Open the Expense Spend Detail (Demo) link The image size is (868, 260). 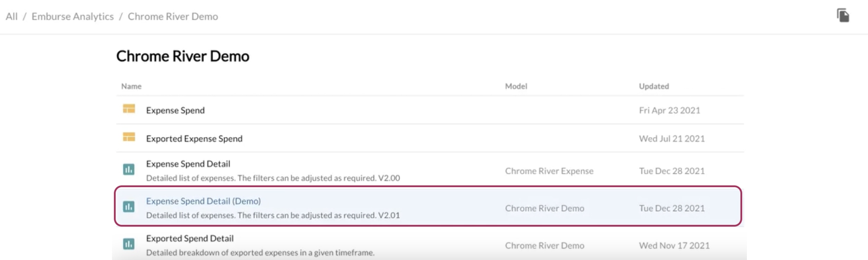[203, 201]
